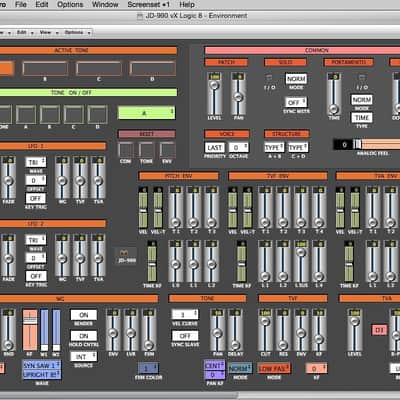Click the pink D3 button in TVA
The width and height of the screenshot is (400, 400).
click(x=379, y=330)
